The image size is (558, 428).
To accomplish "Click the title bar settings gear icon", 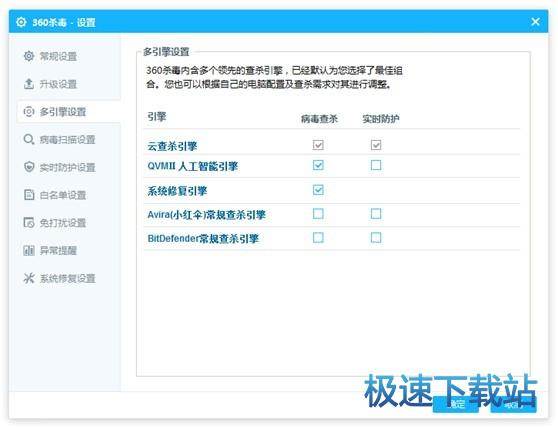I will (x=21, y=22).
